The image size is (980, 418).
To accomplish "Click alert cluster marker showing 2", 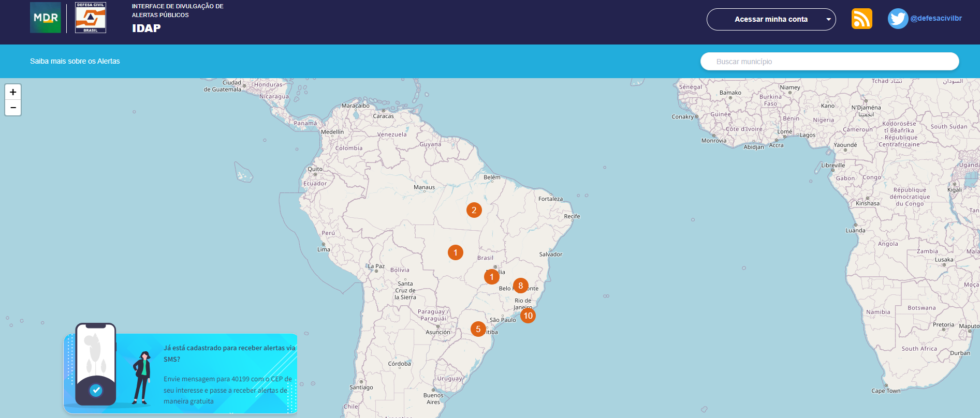I will (x=474, y=210).
